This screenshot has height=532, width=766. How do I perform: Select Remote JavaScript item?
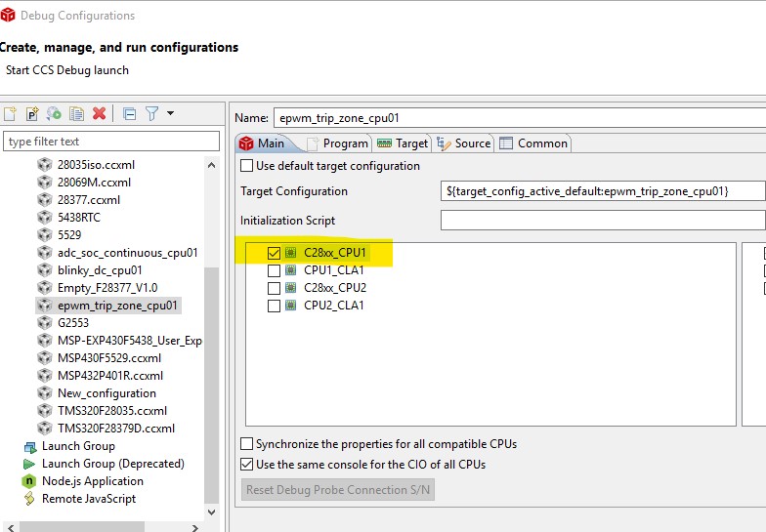click(88, 499)
